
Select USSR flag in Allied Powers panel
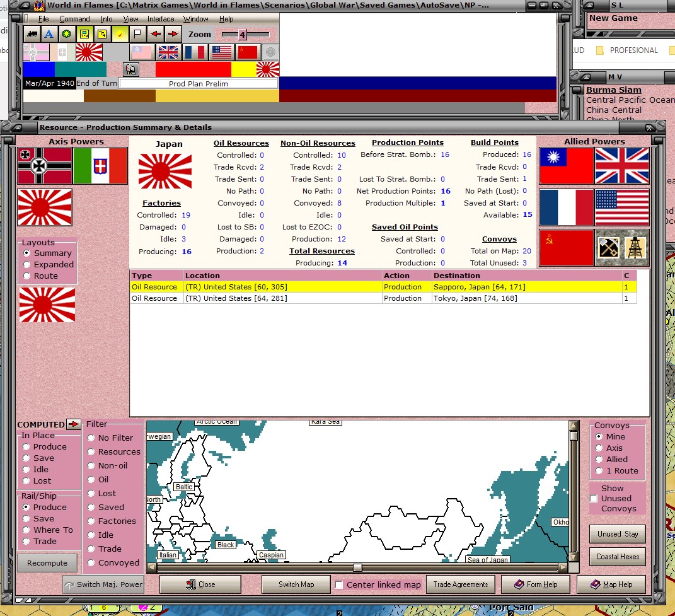[566, 248]
